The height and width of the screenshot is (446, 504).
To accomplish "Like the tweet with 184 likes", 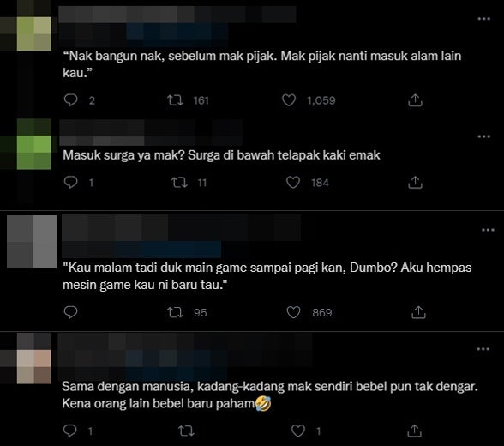I will pyautogui.click(x=293, y=183).
